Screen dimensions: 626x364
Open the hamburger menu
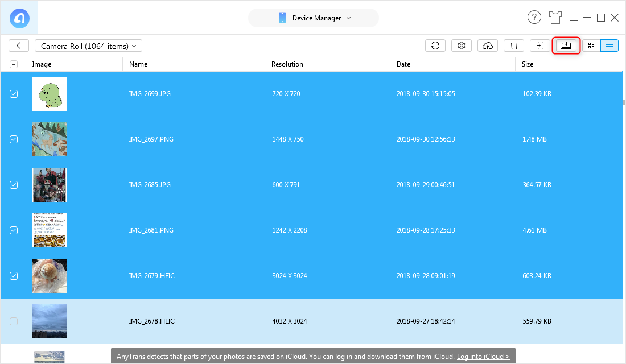click(574, 18)
